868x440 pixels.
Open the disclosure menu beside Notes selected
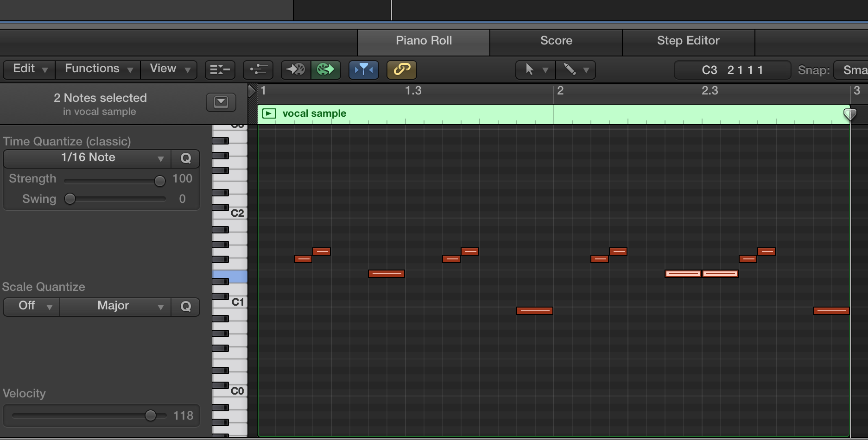(x=221, y=102)
